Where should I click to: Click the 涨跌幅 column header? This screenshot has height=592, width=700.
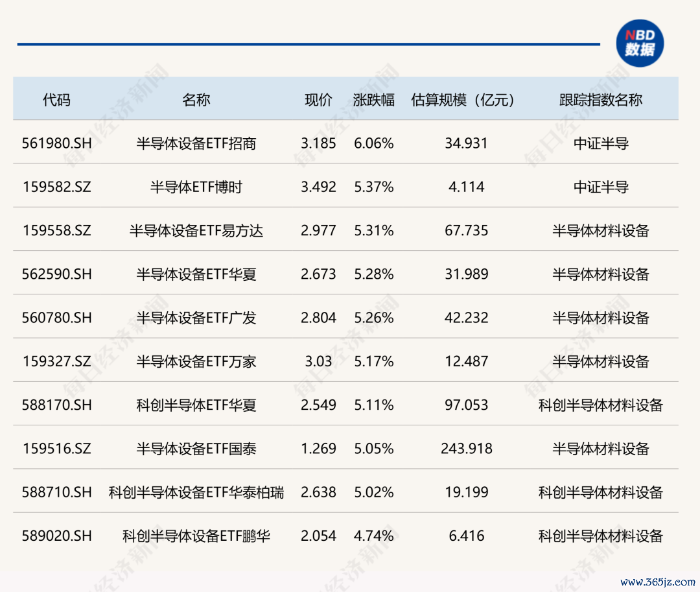tap(374, 100)
